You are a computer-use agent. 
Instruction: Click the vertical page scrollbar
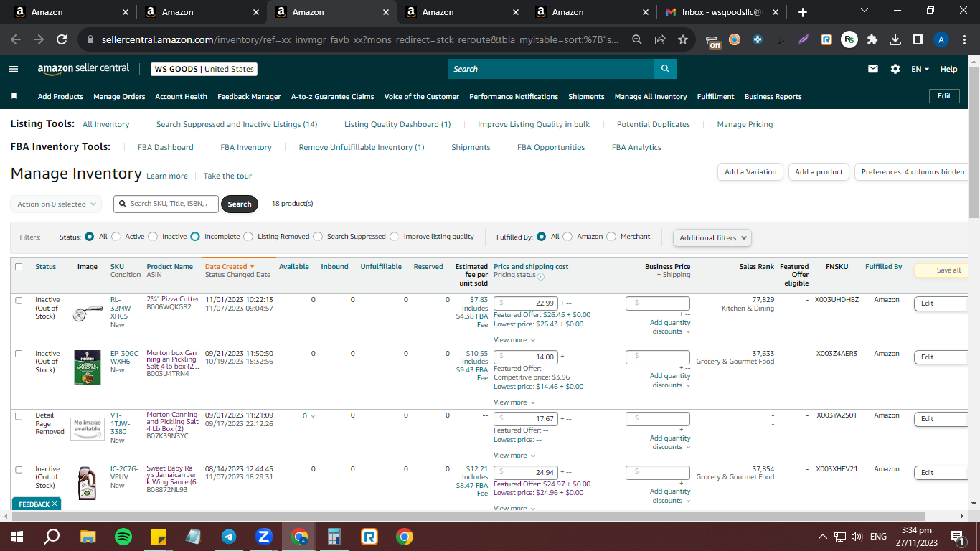pyautogui.click(x=974, y=143)
